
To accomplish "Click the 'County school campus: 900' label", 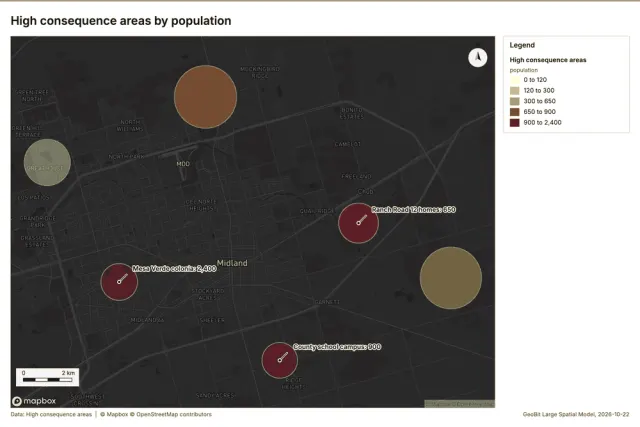I will coord(337,347).
